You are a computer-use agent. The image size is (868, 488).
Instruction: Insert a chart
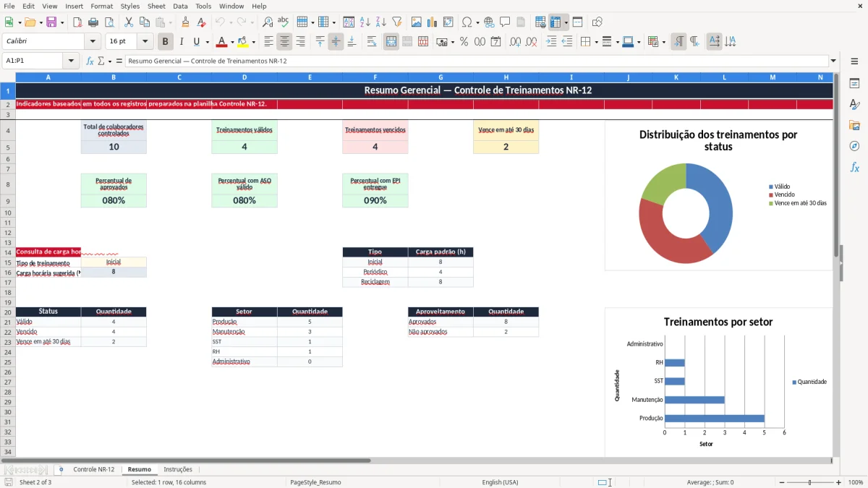click(433, 22)
